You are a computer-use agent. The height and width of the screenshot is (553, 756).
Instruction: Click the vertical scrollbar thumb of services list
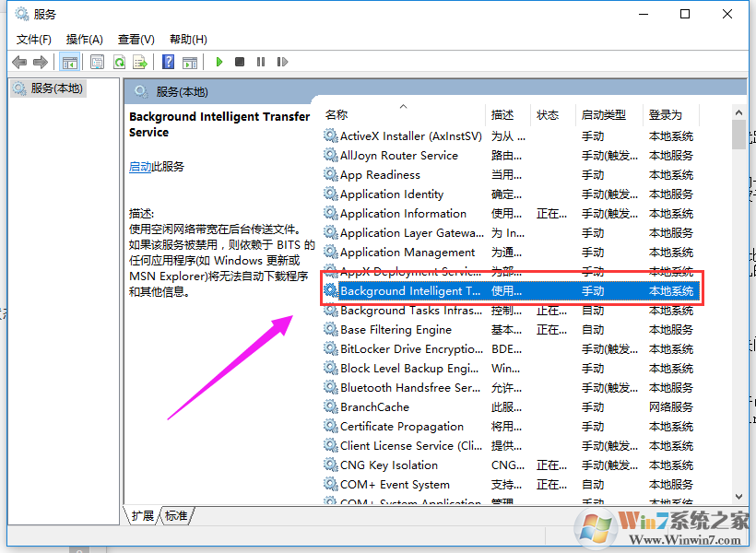(738, 135)
